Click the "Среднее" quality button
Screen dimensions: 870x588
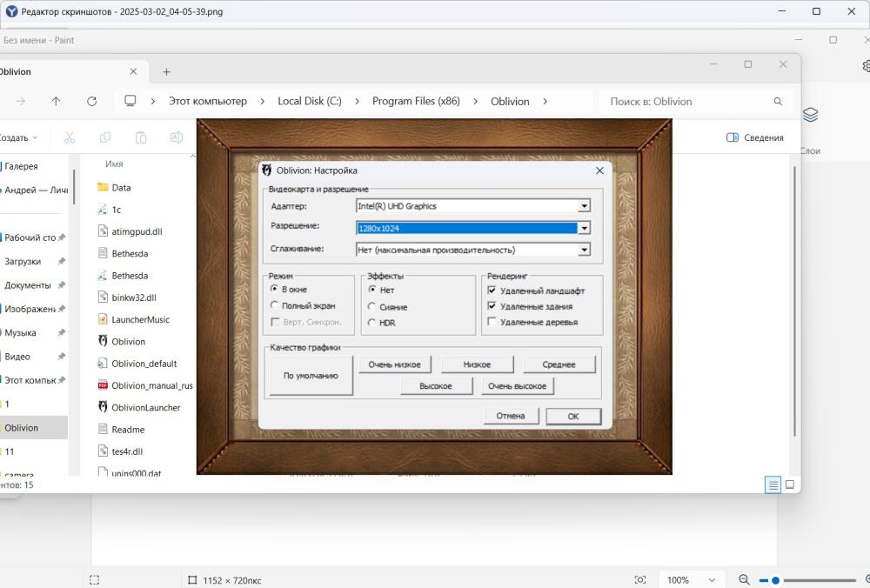click(x=559, y=364)
